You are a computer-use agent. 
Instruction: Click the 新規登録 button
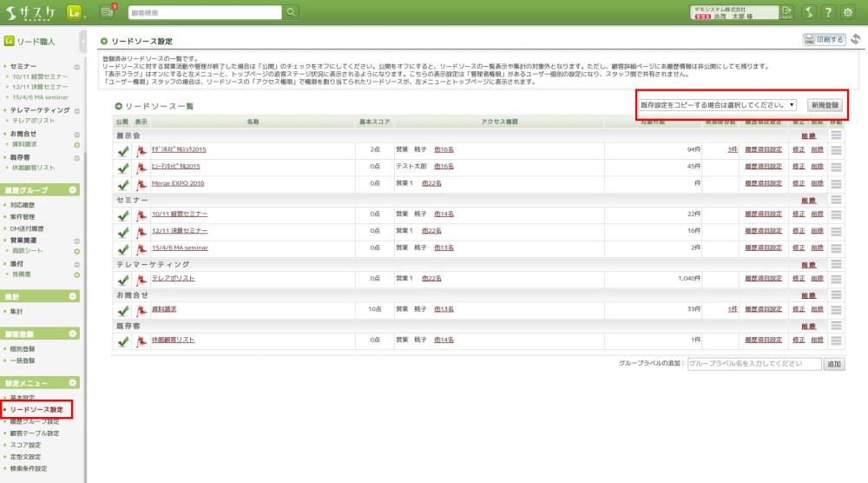[x=824, y=104]
